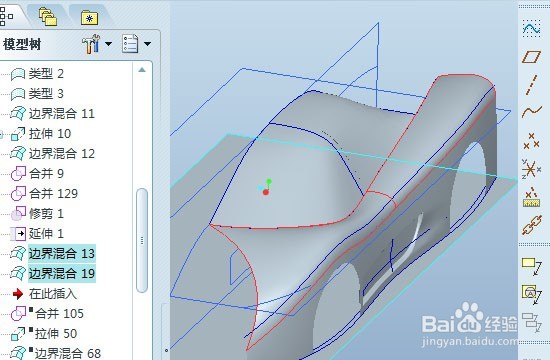Image resolution: width=550 pixels, height=360 pixels.
Task: Click the annotation plane tool icon
Action: [531, 266]
